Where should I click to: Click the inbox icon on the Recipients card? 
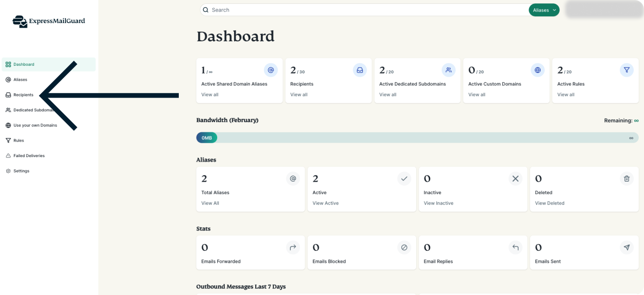pos(359,70)
